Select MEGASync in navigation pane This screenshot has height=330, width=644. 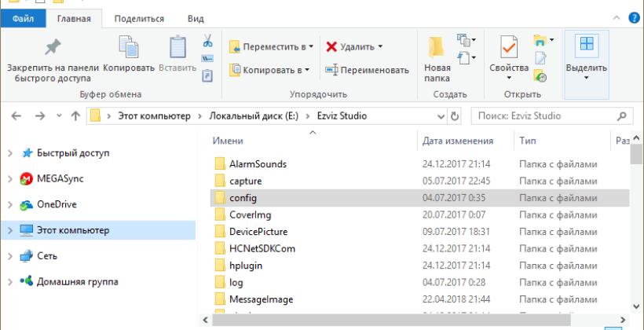click(x=51, y=179)
